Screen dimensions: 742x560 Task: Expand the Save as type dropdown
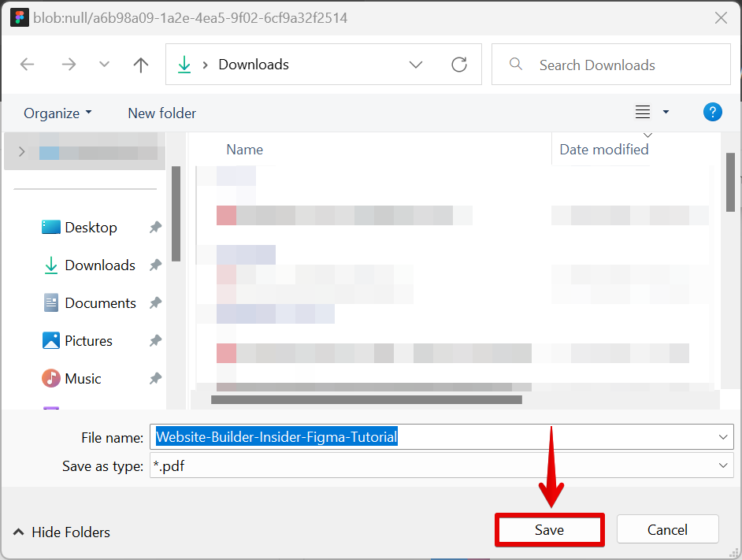point(723,466)
